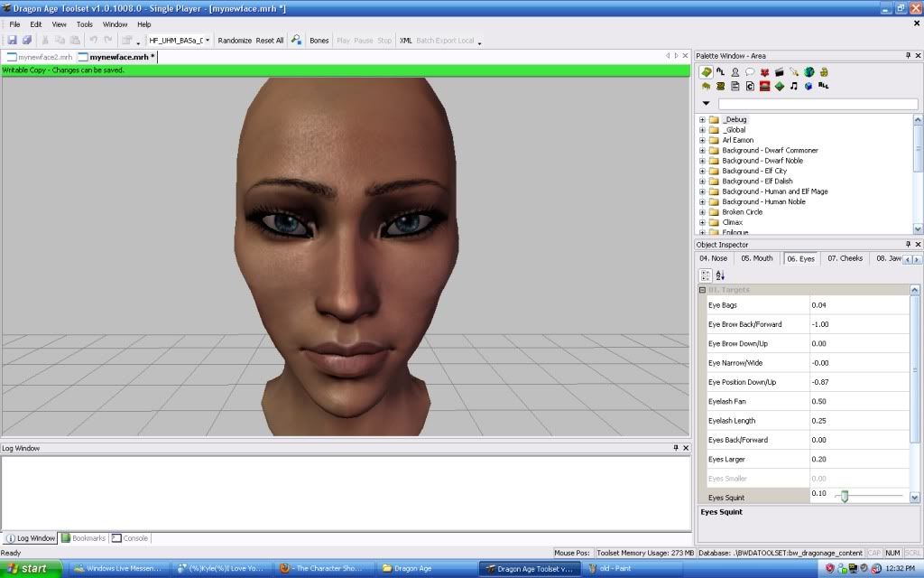Toggle the categorized view button in Object Inspector
This screenshot has height=578, width=924.
pos(706,275)
